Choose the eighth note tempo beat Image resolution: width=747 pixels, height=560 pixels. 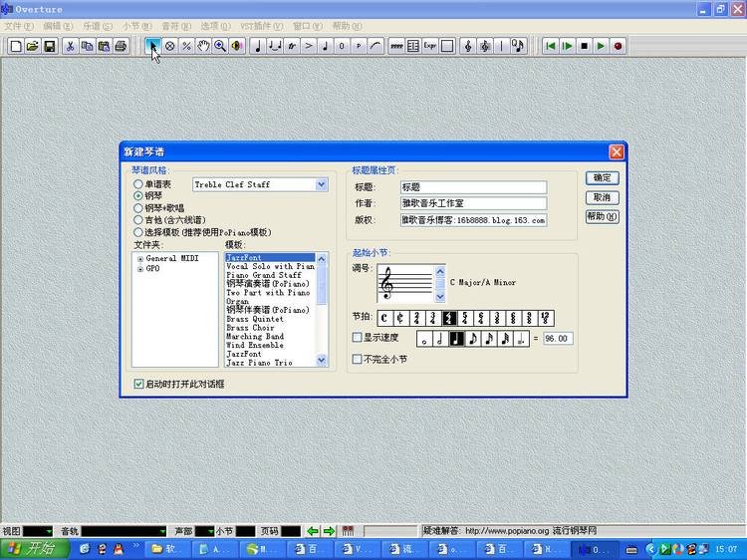pyautogui.click(x=473, y=339)
